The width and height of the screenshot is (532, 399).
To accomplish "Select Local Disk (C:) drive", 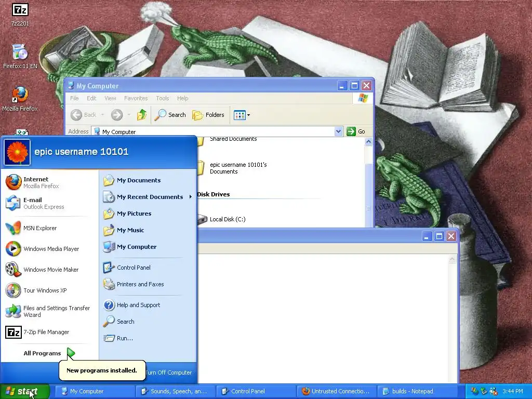I will click(222, 219).
